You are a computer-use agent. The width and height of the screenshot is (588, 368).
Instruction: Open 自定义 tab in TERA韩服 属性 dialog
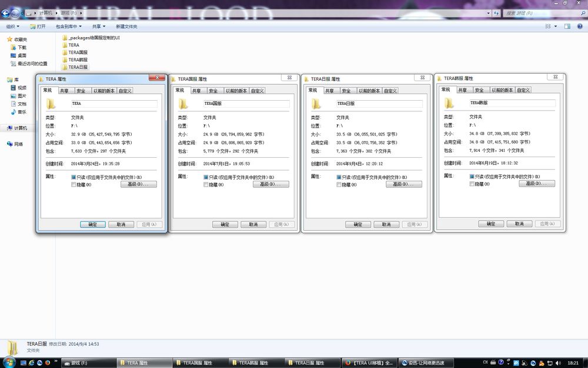tap(523, 90)
